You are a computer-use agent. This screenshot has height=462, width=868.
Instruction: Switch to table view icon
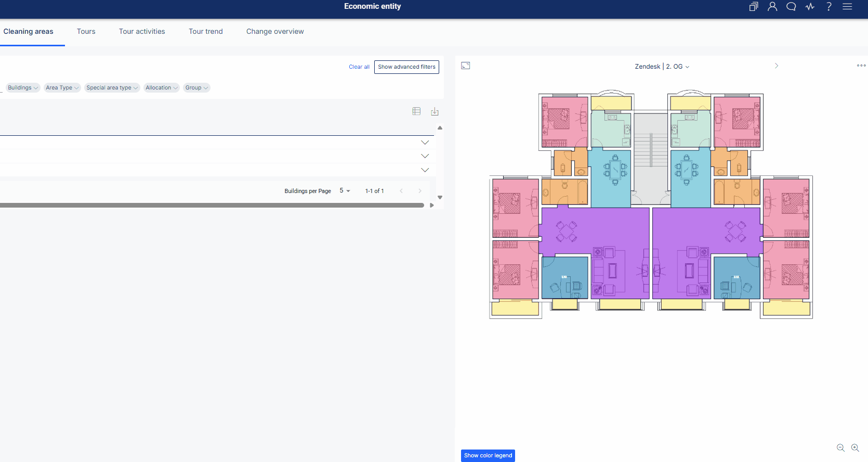pos(416,111)
